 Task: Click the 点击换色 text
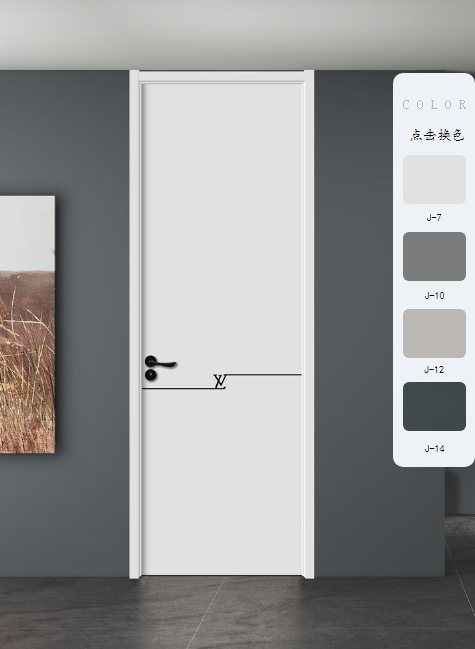coord(437,135)
